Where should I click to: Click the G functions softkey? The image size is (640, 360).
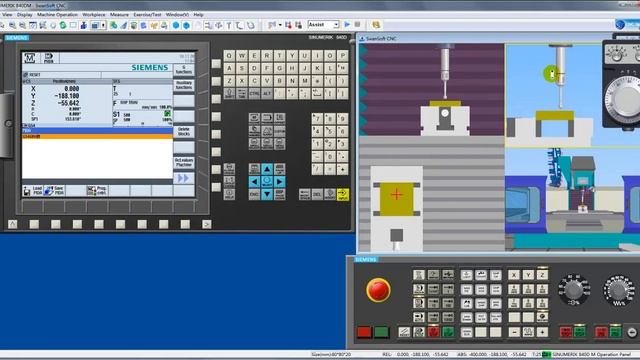coord(184,69)
